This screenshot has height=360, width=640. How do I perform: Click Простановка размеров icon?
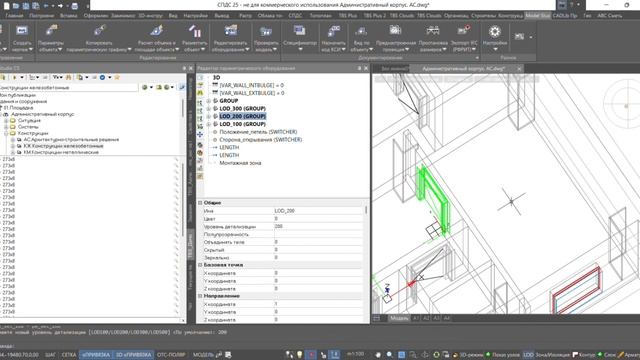[433, 31]
